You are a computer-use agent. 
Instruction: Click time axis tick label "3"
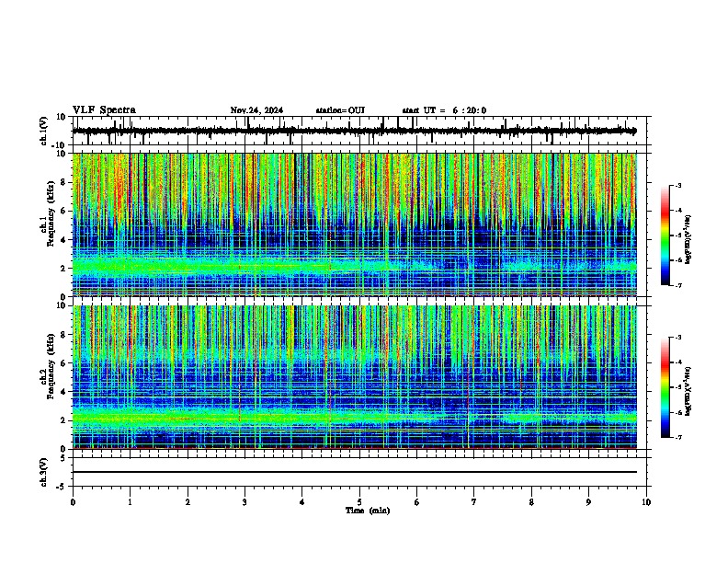pos(245,502)
